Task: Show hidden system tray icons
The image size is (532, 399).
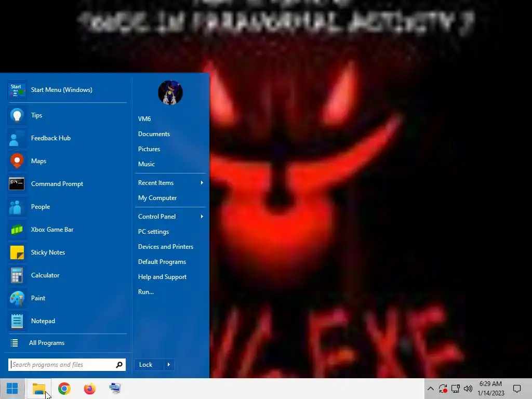Action: tap(430, 389)
